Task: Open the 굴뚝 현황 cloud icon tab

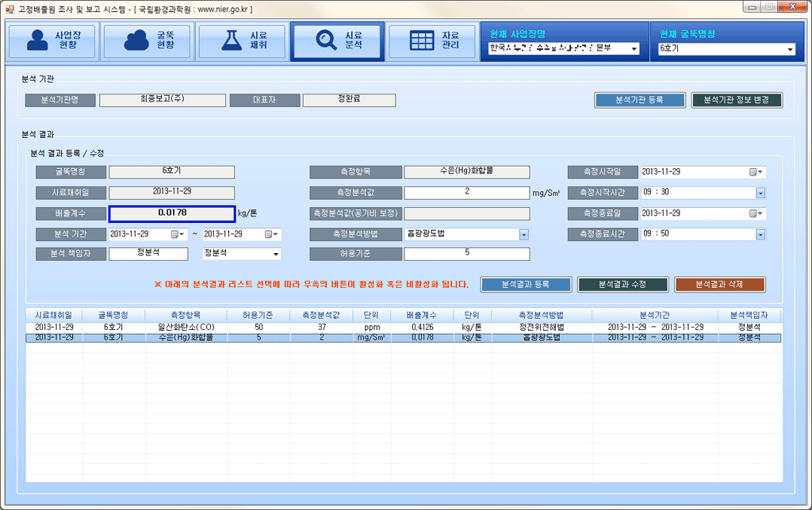Action: (147, 41)
